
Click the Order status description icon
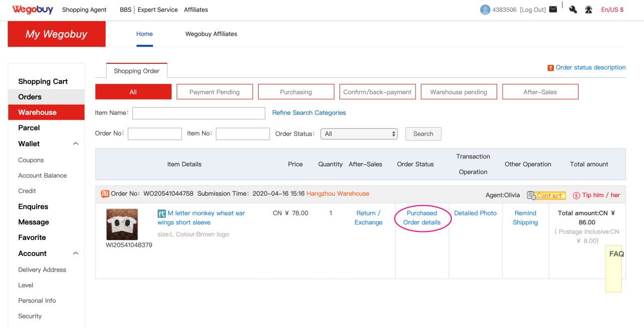coord(550,68)
